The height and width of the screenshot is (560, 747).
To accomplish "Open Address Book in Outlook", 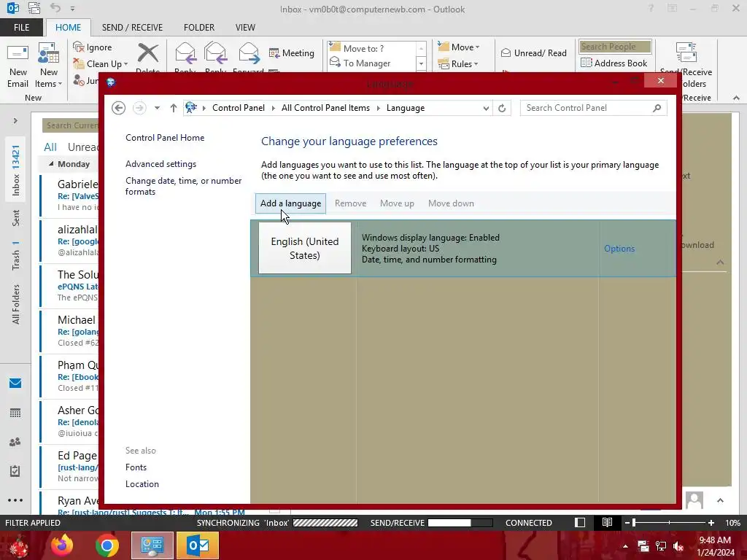I will pyautogui.click(x=614, y=63).
